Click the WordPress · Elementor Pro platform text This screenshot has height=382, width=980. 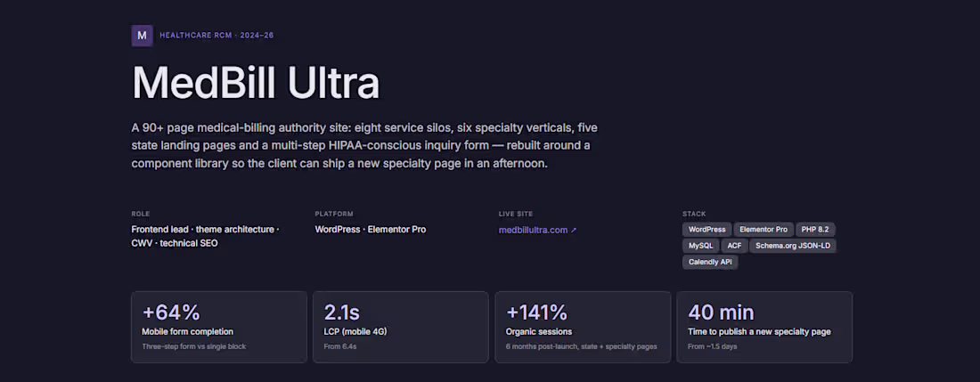tap(370, 230)
